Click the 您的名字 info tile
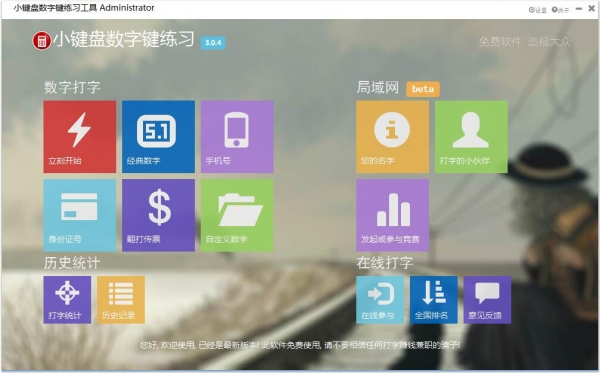The height and width of the screenshot is (373, 600). click(x=393, y=137)
